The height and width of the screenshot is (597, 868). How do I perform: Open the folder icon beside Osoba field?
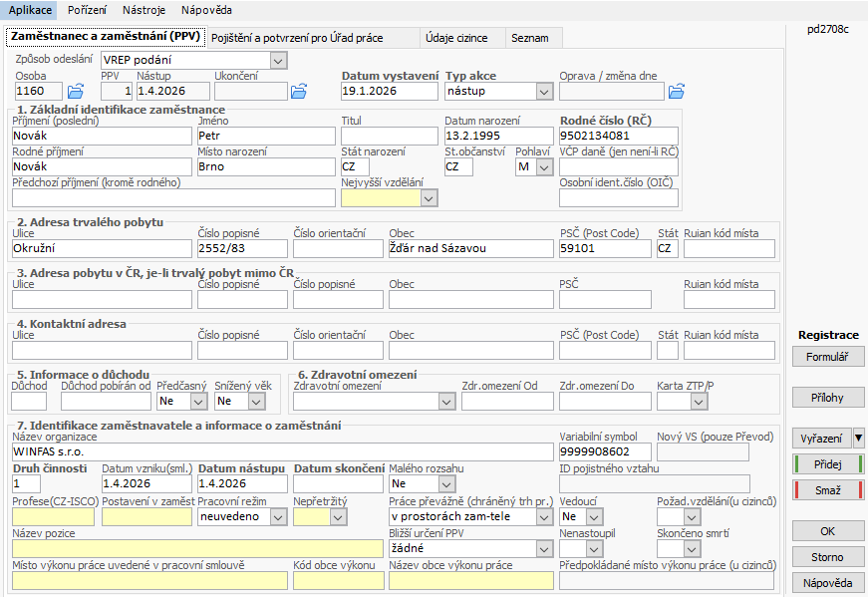pyautogui.click(x=76, y=92)
